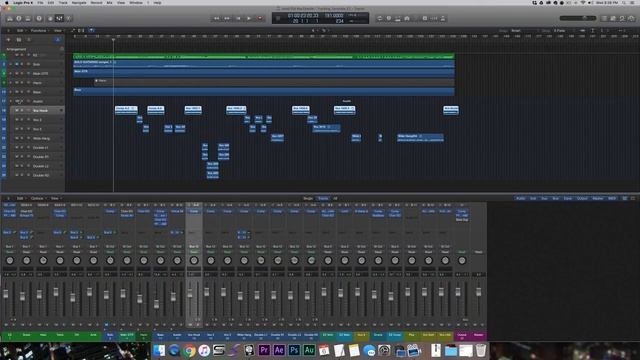This screenshot has height=360, width=640.
Task: Click the Arrangement track plus button
Action: (62, 49)
